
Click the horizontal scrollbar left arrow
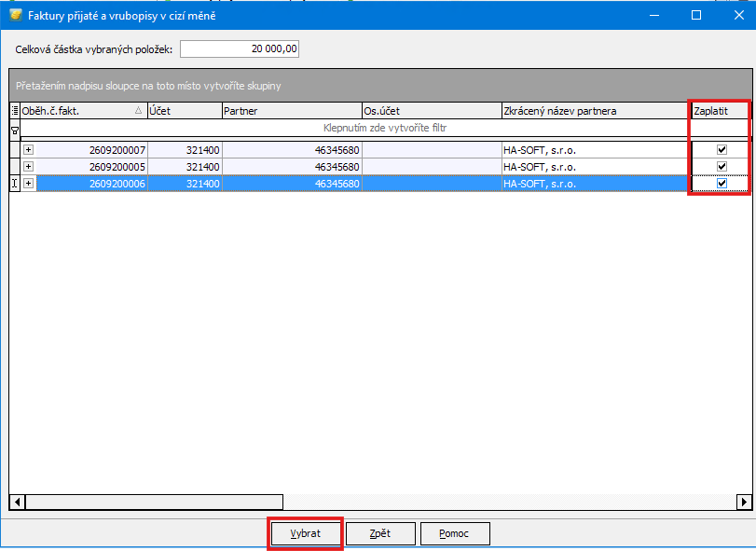tap(16, 502)
